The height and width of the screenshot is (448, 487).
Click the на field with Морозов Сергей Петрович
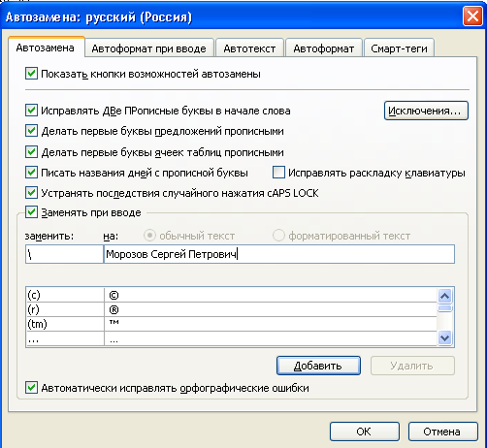(x=279, y=254)
